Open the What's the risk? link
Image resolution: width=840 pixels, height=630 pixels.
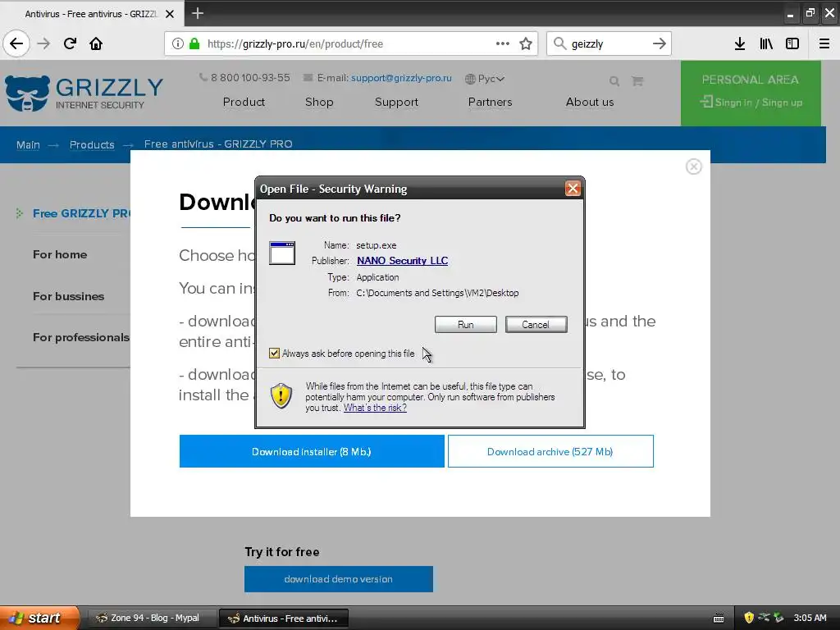point(375,408)
